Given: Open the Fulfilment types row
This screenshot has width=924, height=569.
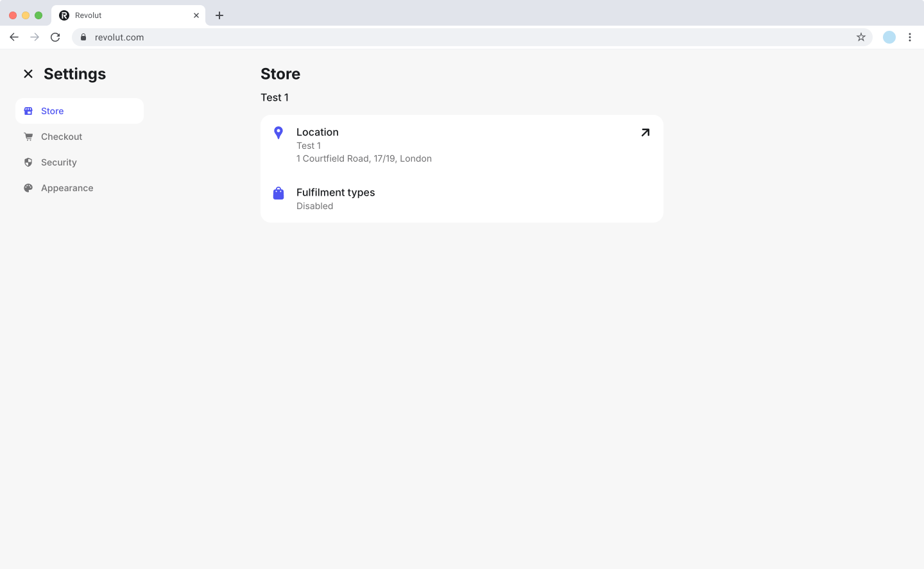Looking at the screenshot, I should 461,199.
